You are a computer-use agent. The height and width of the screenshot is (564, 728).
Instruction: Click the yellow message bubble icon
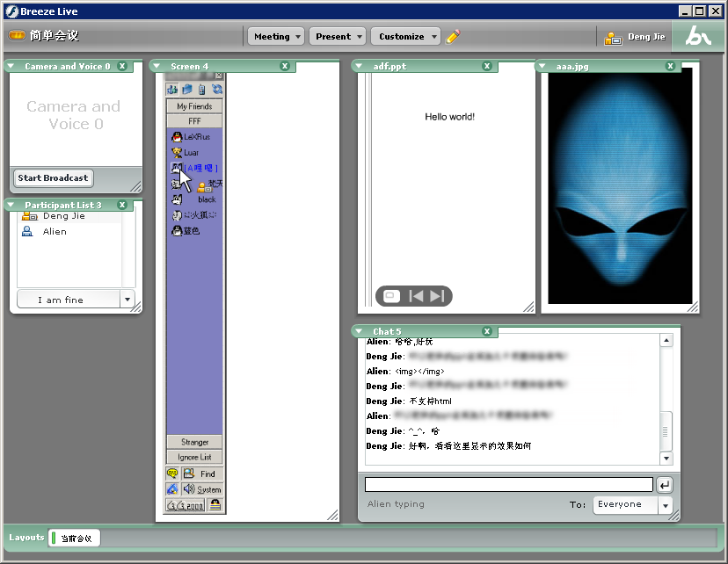[172, 474]
